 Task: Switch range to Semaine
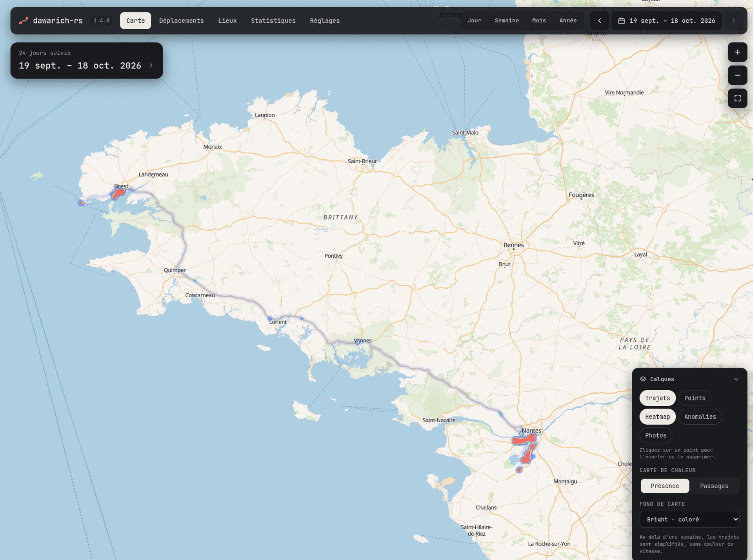click(x=506, y=20)
